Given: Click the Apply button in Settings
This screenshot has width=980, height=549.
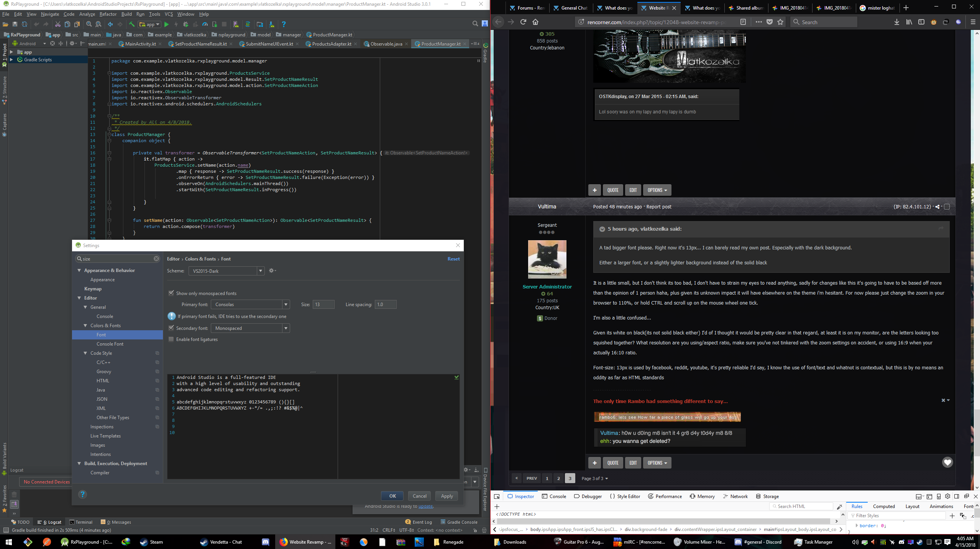Looking at the screenshot, I should [447, 496].
